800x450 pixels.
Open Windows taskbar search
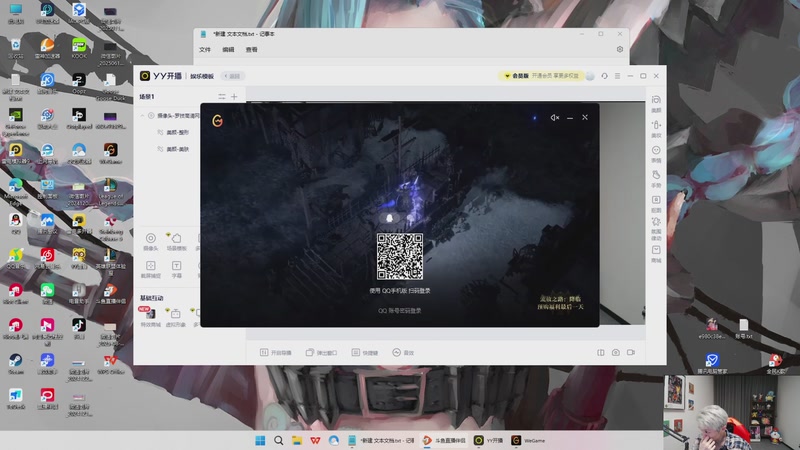click(x=279, y=440)
